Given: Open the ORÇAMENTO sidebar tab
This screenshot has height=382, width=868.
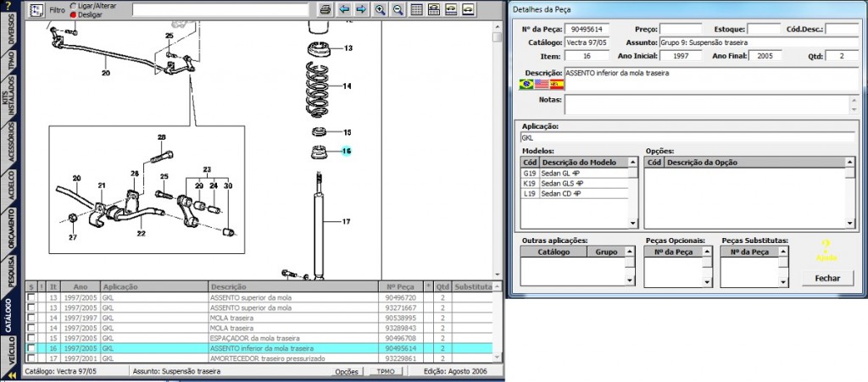Looking at the screenshot, I should pyautogui.click(x=11, y=230).
